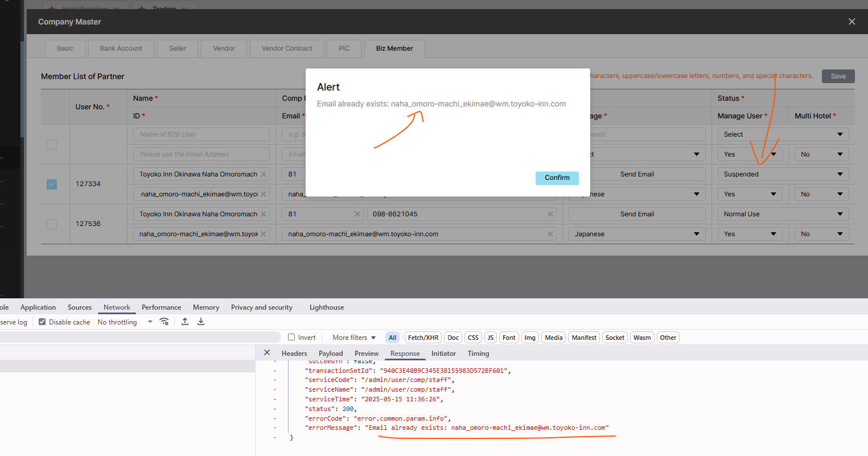Close the request details pane
Screen dimensions: 868x456
[x=267, y=353]
